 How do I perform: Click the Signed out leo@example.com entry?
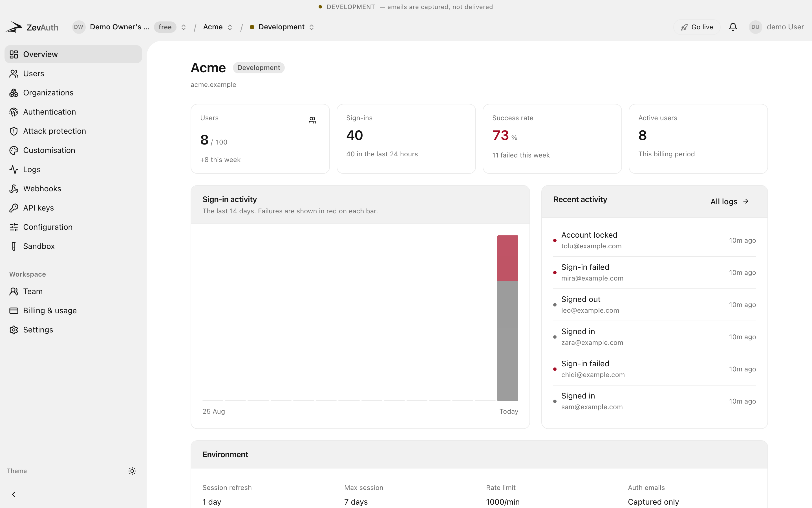pyautogui.click(x=654, y=305)
